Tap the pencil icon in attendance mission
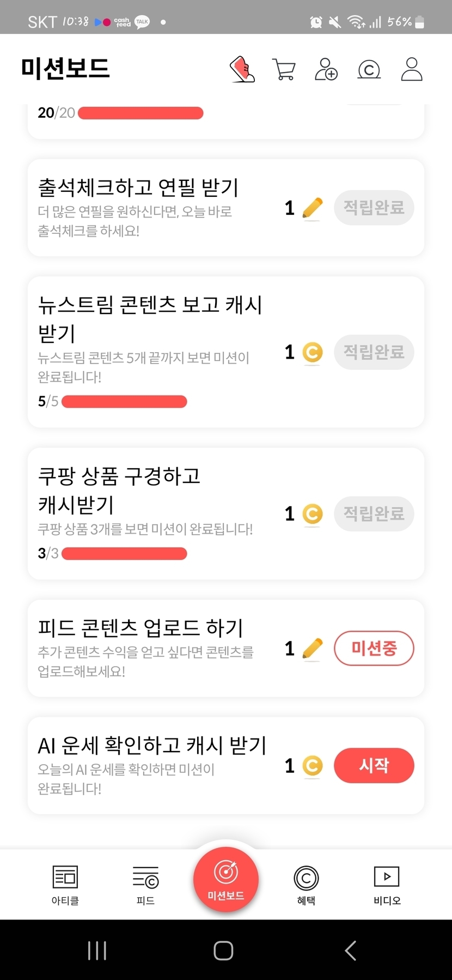 point(312,208)
